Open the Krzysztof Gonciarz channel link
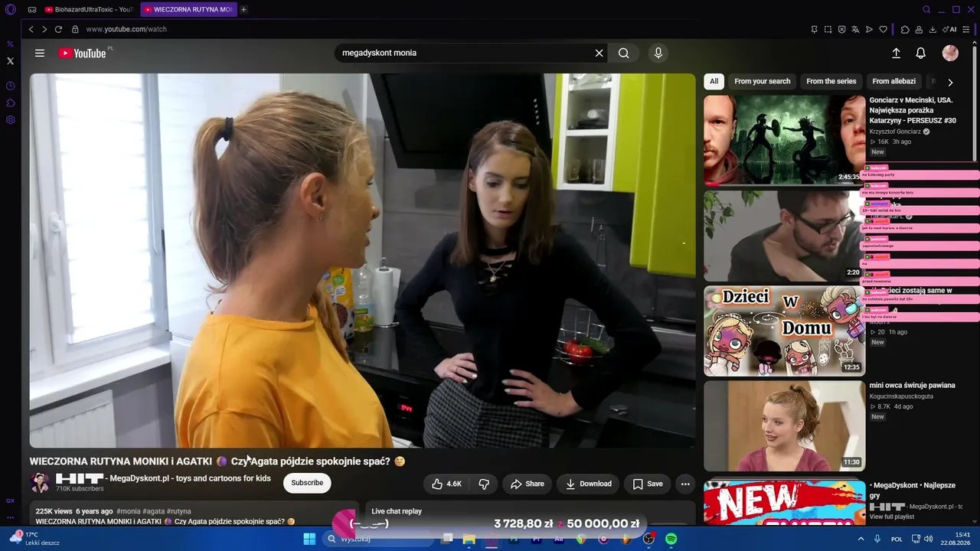Image resolution: width=980 pixels, height=551 pixels. pos(895,132)
